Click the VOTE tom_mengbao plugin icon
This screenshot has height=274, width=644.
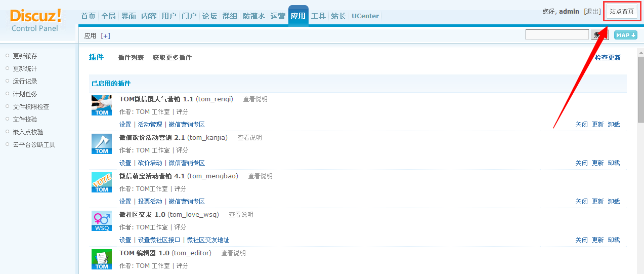pos(102,182)
